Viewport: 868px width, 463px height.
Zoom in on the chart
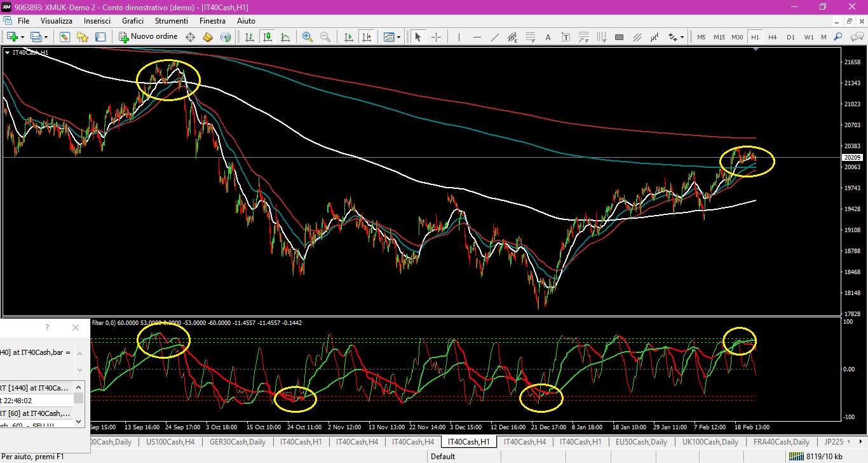[308, 37]
